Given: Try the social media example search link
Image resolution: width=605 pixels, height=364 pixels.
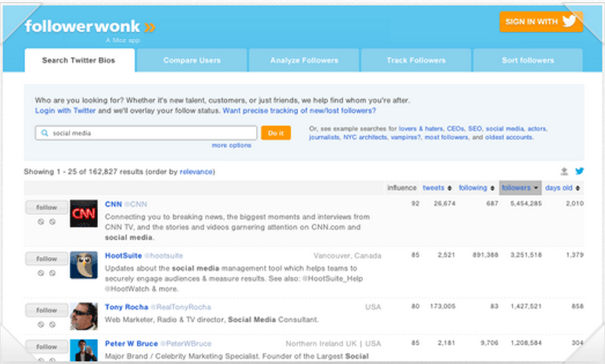Looking at the screenshot, I should 504,129.
